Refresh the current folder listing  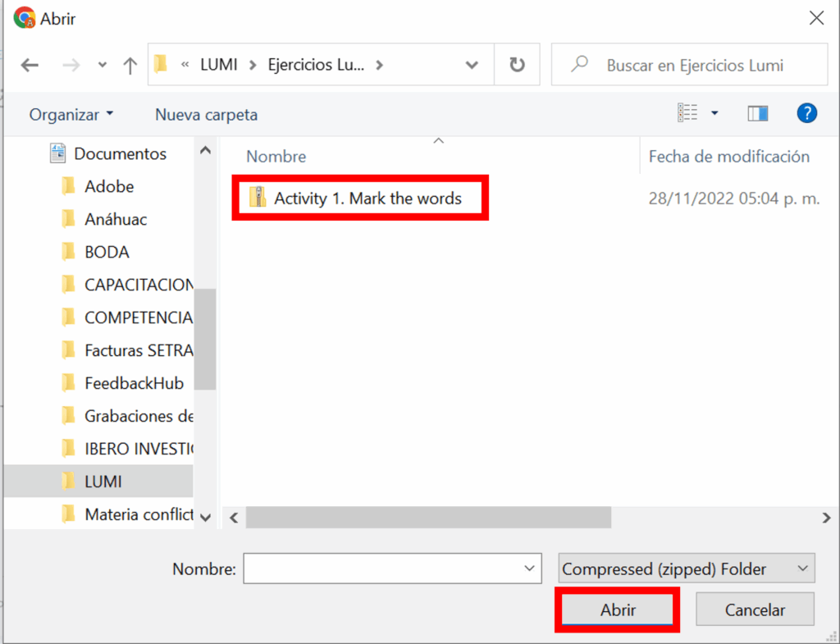click(517, 65)
